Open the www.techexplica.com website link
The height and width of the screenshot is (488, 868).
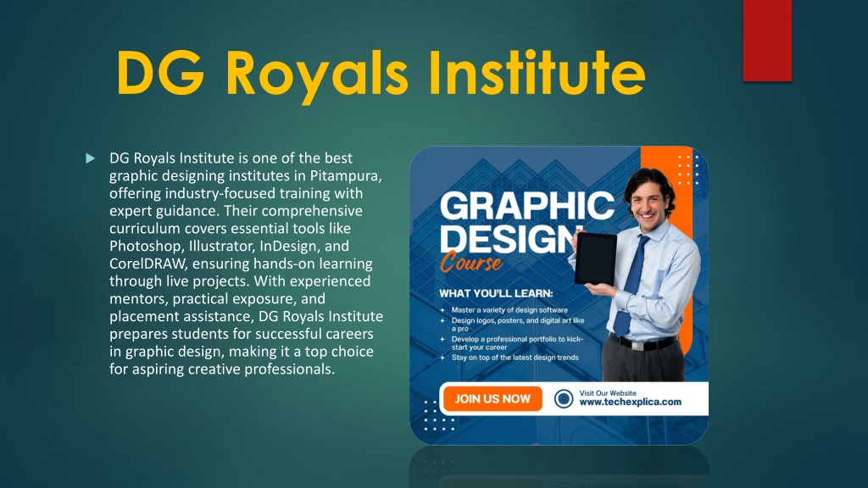[630, 402]
